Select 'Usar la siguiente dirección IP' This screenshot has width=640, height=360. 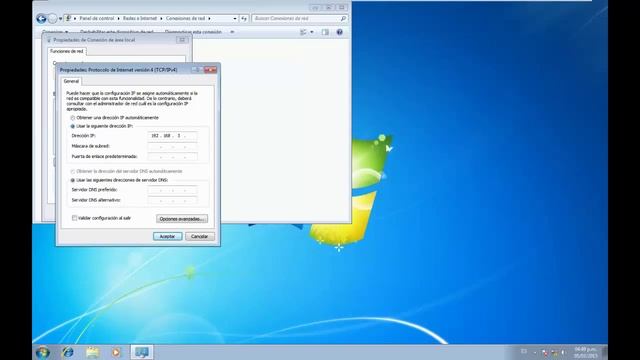tap(102, 126)
